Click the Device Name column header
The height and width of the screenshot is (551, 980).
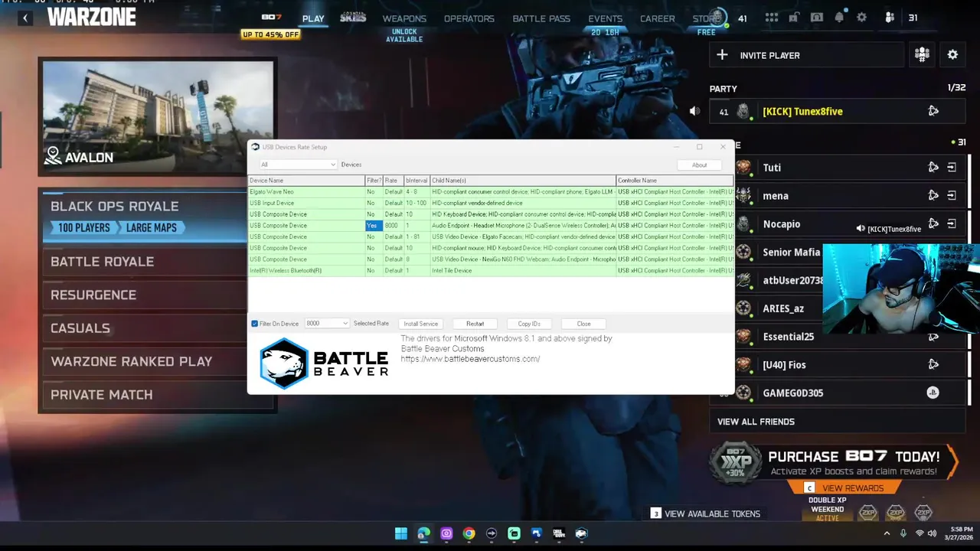pos(306,181)
